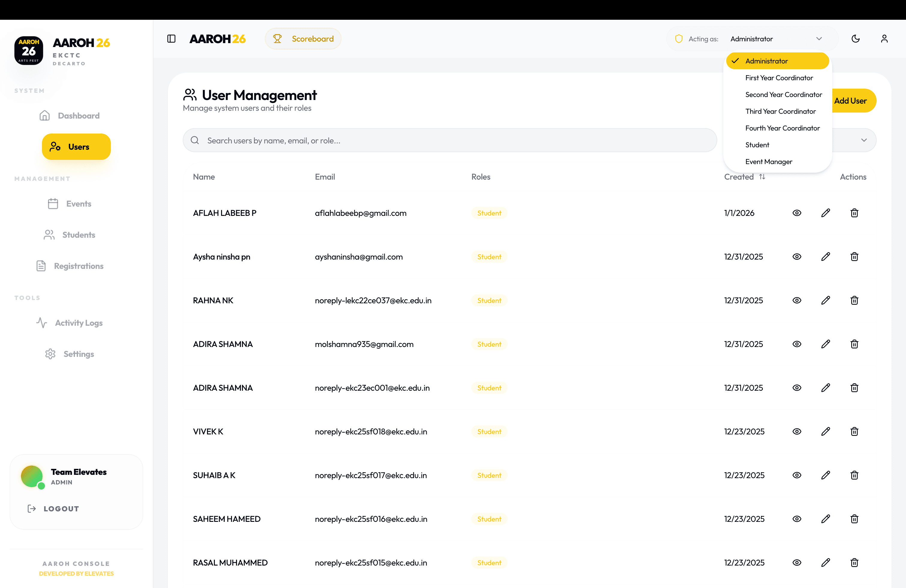The image size is (906, 588).
Task: Open the user profile icon in the header
Action: point(884,39)
